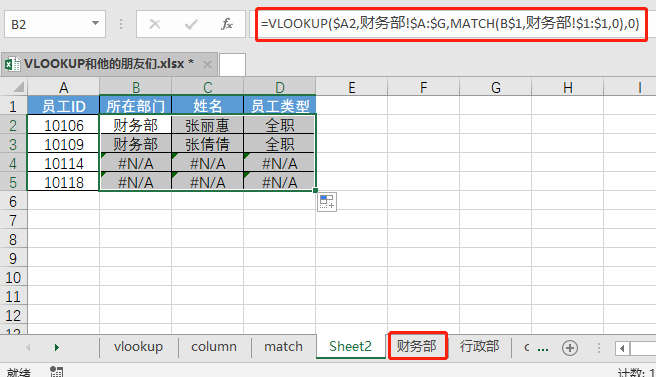Switch to the column sheet tab

214,347
